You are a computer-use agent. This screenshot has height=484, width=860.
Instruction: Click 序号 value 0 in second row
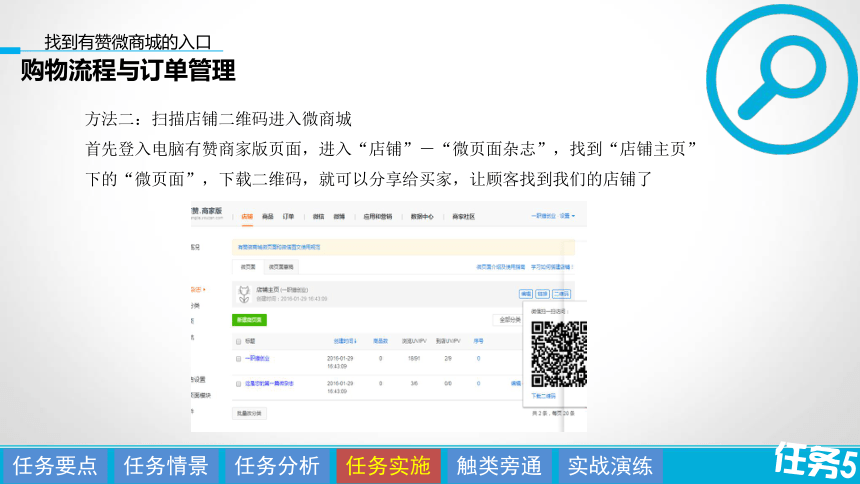(479, 384)
